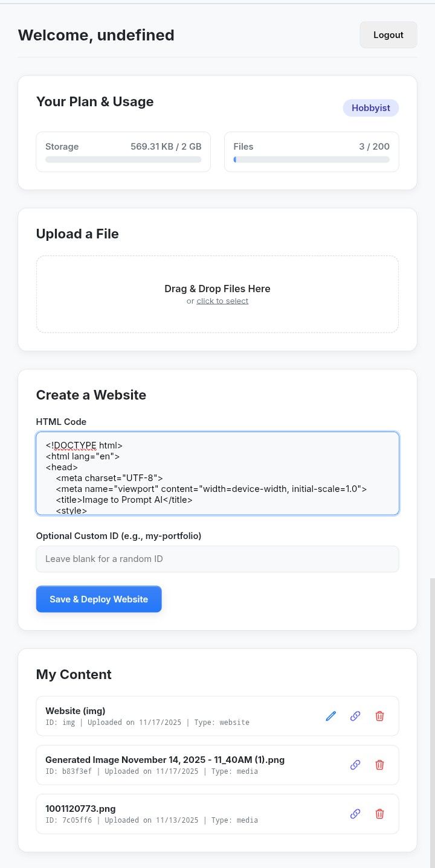Image resolution: width=435 pixels, height=868 pixels.
Task: Focus the HTML Code text area
Action: point(217,473)
